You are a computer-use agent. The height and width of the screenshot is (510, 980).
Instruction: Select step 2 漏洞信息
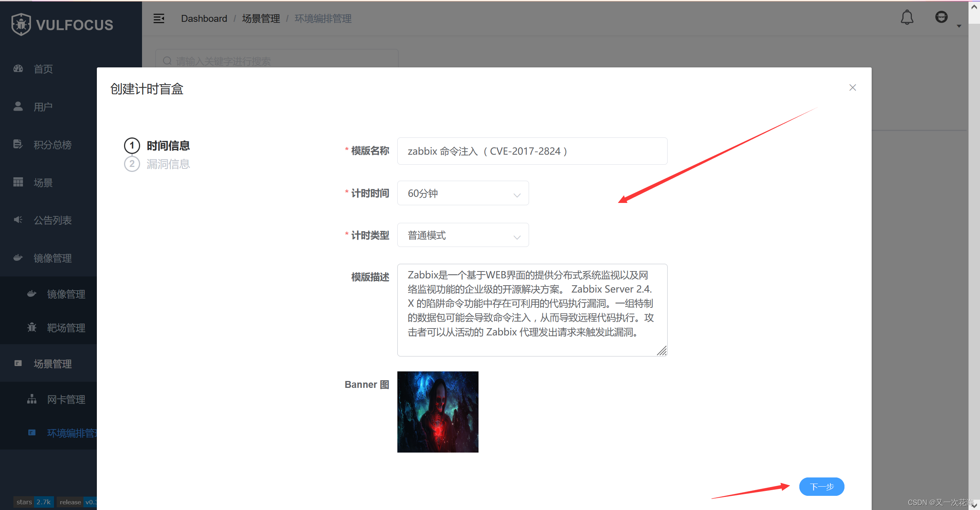coord(157,164)
